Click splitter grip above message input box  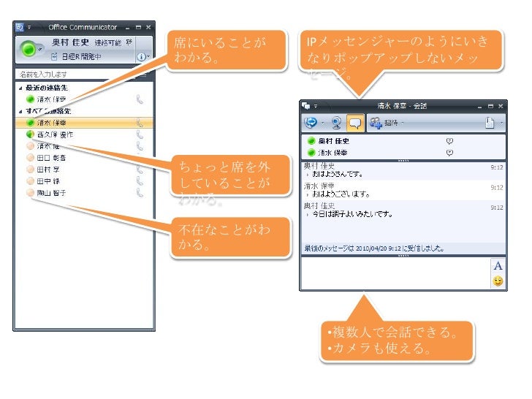click(x=403, y=256)
